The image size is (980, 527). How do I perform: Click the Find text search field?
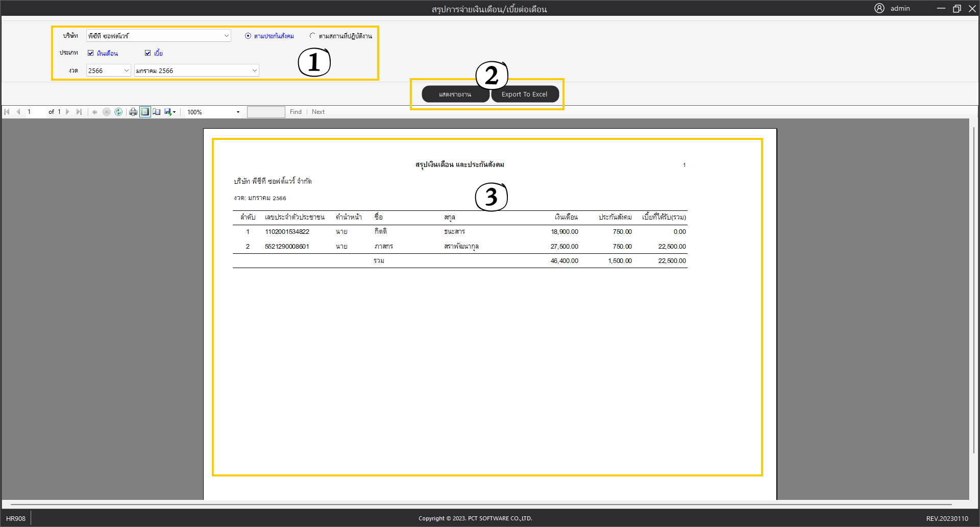(x=266, y=112)
